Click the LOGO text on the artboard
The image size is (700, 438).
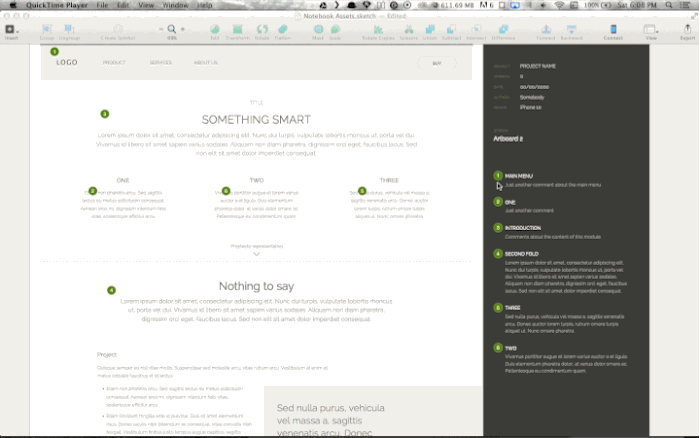point(67,63)
